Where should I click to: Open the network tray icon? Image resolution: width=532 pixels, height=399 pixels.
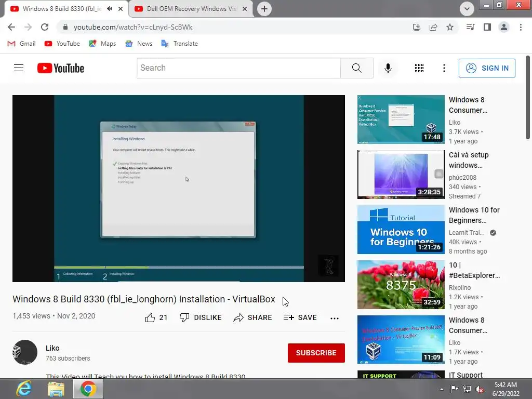click(467, 389)
